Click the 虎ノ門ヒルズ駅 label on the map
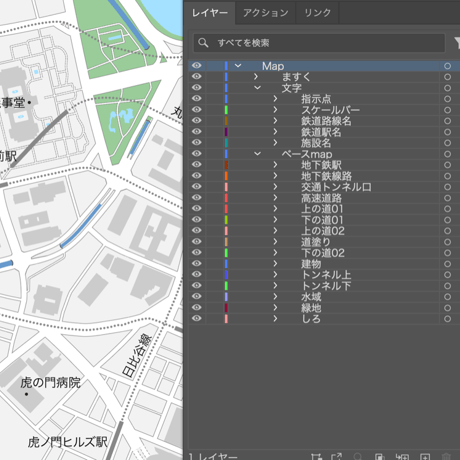Screen dimensions: 460x460 tap(68, 442)
